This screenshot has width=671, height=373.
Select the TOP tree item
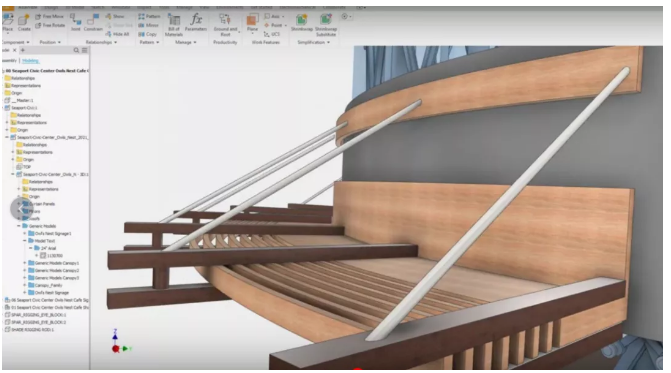24,167
